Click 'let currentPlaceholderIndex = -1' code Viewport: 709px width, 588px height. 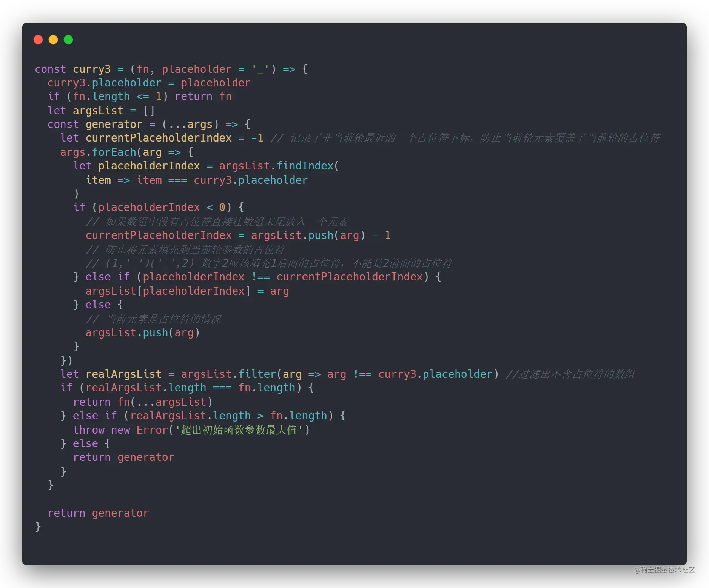[x=162, y=138]
